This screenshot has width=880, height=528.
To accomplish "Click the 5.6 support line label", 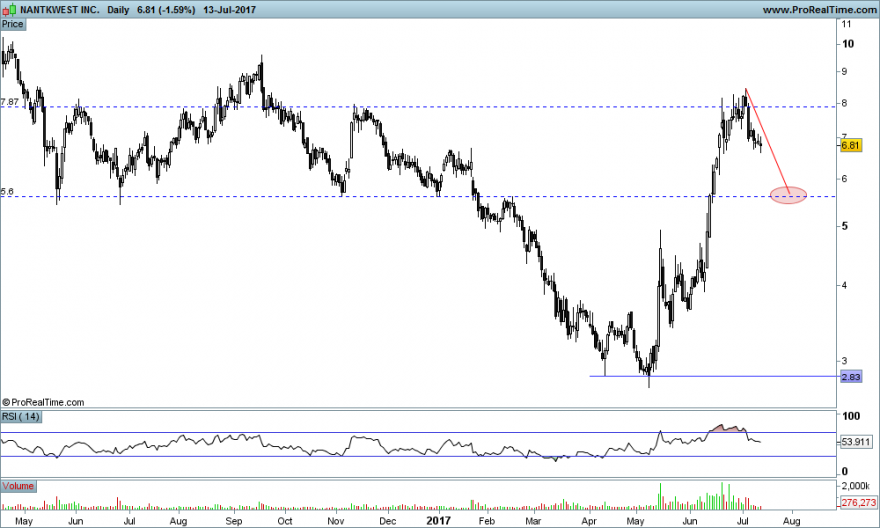I will [7, 192].
